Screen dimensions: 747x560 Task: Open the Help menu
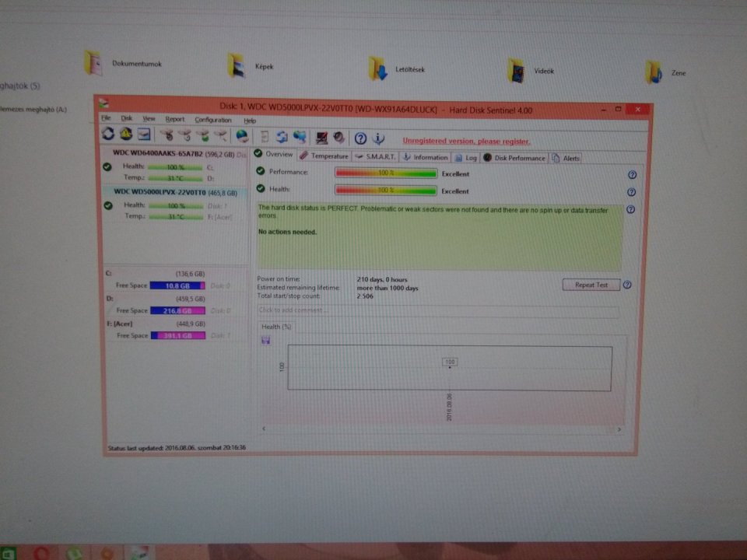tap(250, 121)
